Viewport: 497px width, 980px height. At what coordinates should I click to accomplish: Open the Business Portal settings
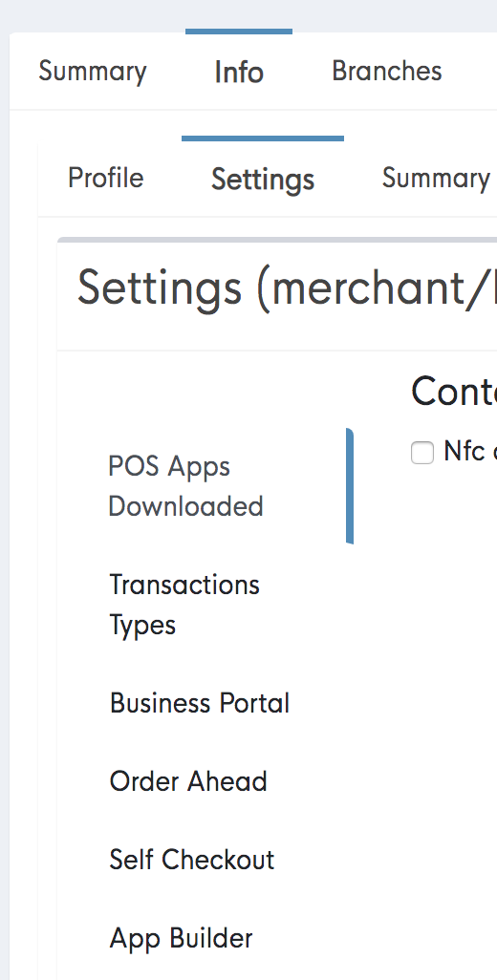click(200, 703)
